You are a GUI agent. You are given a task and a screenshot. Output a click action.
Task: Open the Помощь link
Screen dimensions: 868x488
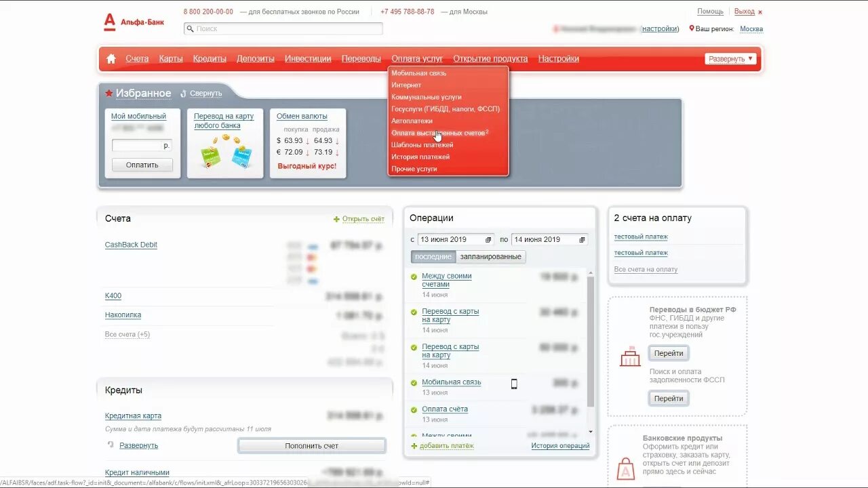click(x=710, y=12)
